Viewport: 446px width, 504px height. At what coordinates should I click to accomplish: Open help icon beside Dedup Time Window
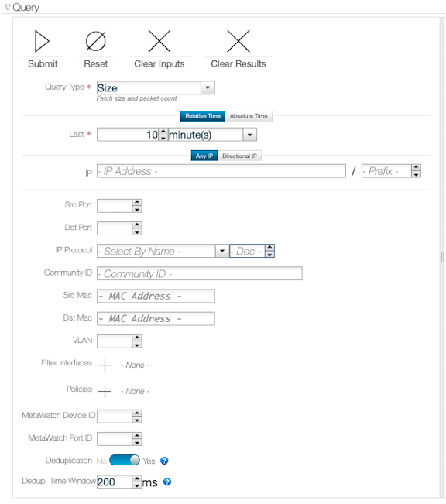[x=167, y=482]
